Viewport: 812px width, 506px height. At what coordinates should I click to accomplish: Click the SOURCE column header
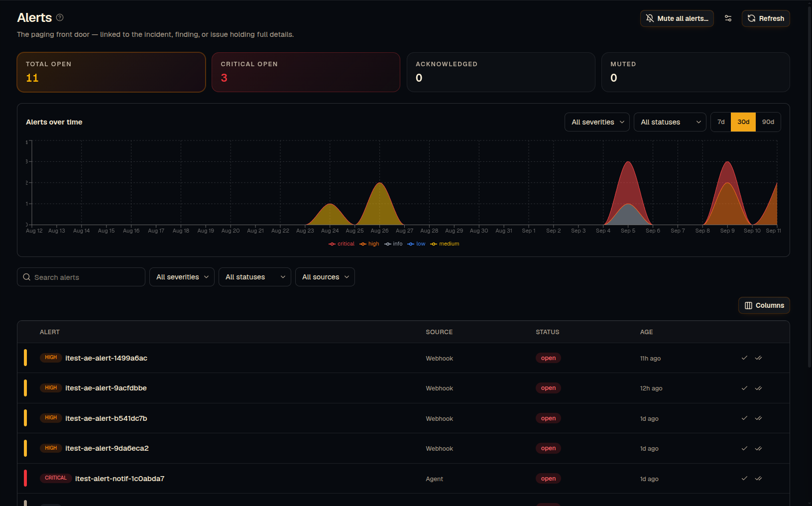(x=439, y=332)
